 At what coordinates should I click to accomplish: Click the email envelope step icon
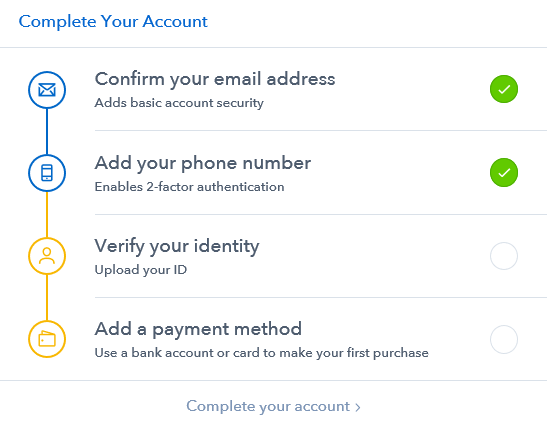[x=47, y=90]
